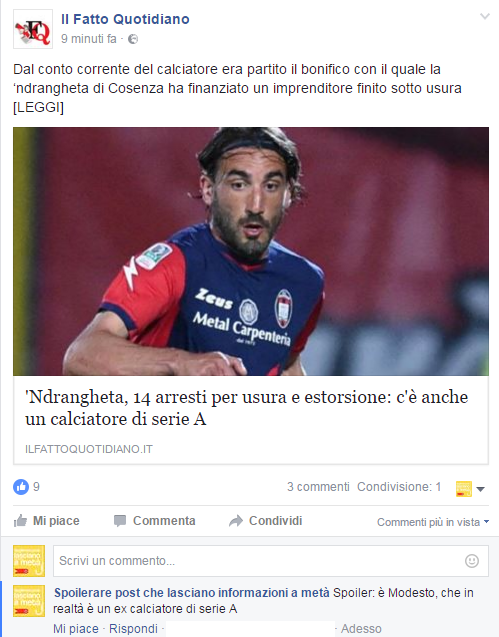Click the thumbs-up Mi piace icon

[x=20, y=521]
